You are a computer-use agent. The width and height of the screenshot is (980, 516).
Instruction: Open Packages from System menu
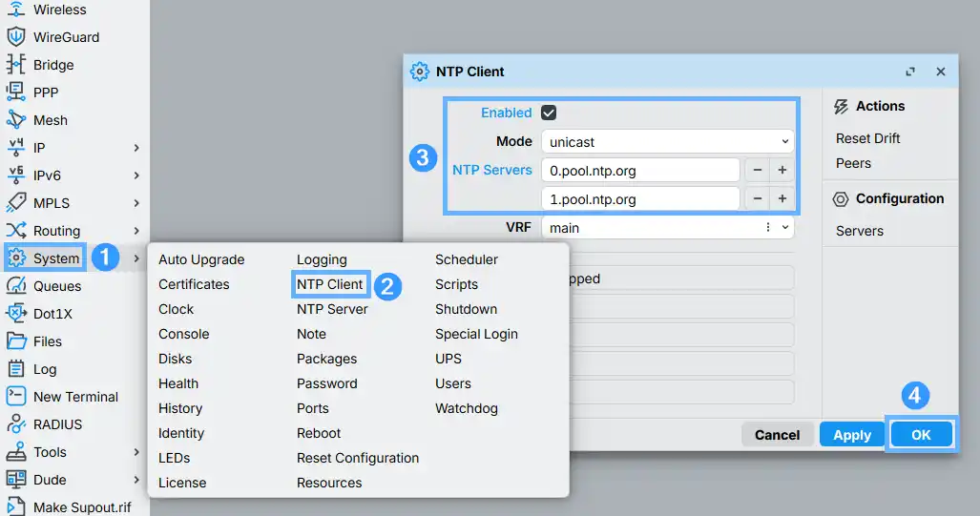(326, 359)
